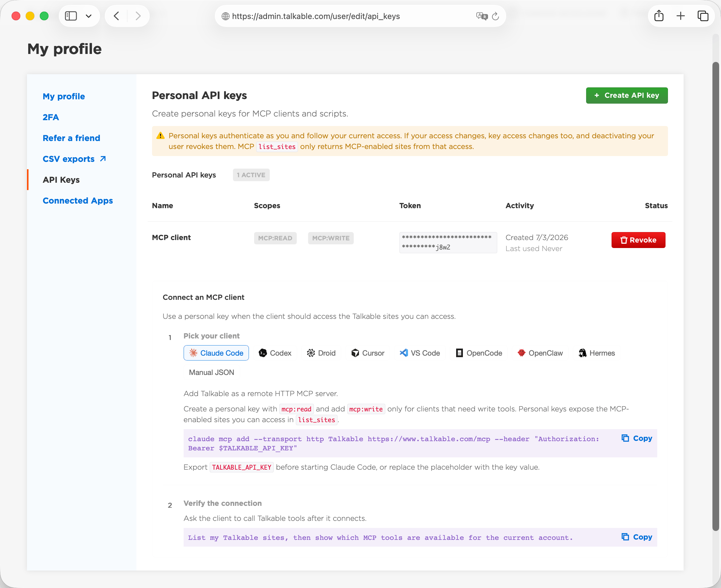Screen dimensions: 721x588
Task: Click the Connect an MCP client heading
Action: click(x=203, y=297)
